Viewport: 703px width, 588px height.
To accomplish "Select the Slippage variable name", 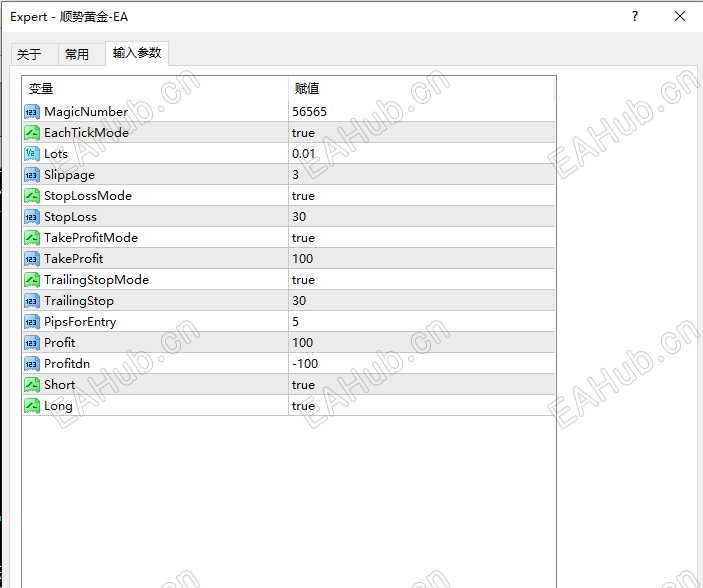I will pos(69,175).
